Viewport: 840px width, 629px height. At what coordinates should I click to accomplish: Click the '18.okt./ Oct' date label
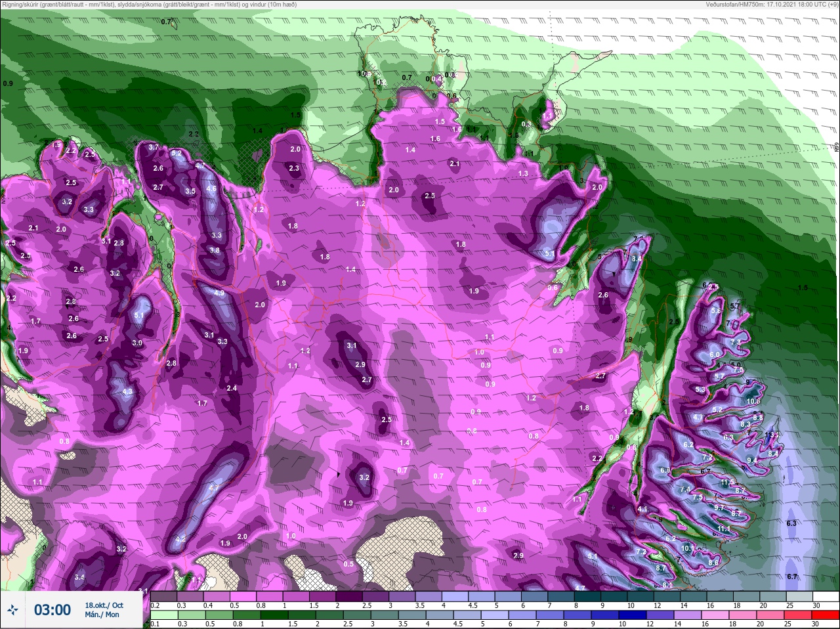104,605
